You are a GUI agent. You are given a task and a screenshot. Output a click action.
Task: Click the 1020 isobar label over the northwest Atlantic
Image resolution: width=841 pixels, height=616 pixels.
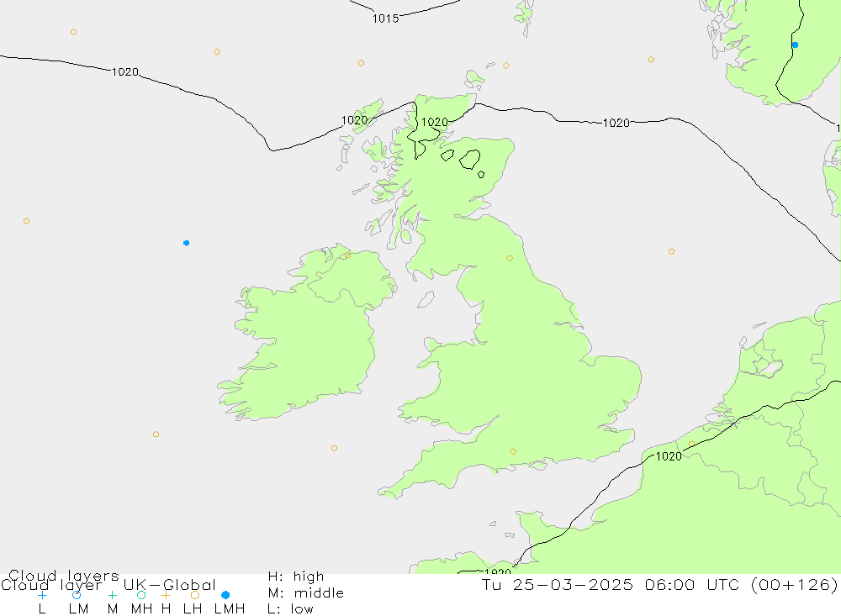[125, 71]
